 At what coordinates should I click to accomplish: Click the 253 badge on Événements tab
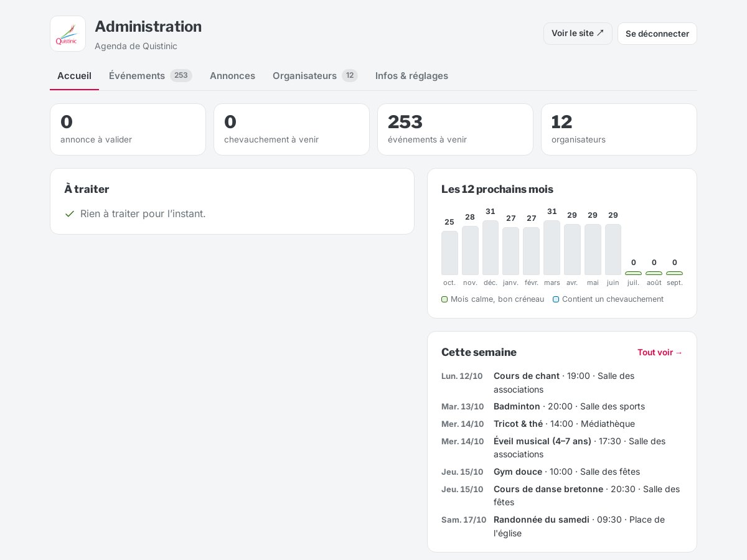[x=181, y=75]
